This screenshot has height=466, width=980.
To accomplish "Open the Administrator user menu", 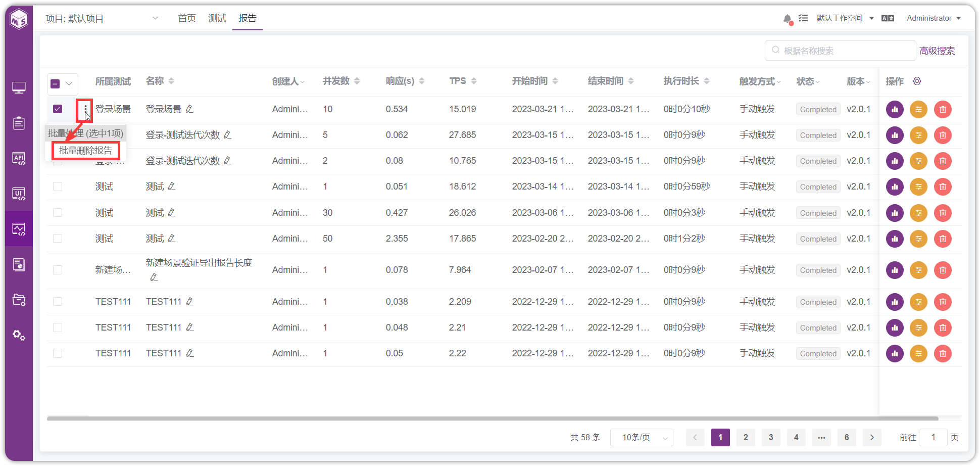I will tap(934, 18).
